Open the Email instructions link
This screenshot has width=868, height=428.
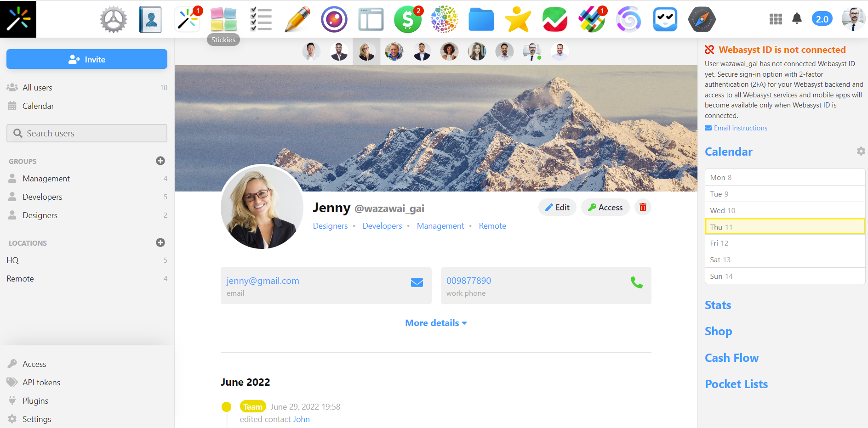pos(740,128)
